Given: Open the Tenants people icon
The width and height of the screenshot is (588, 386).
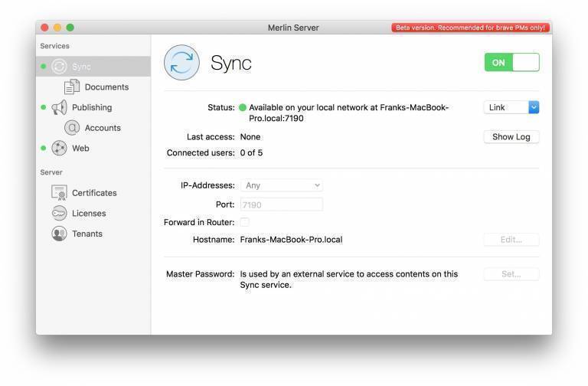Looking at the screenshot, I should [x=59, y=234].
